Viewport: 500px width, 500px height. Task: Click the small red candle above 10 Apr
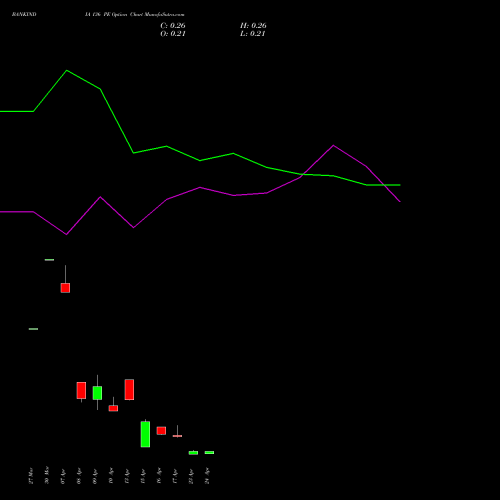pyautogui.click(x=113, y=408)
